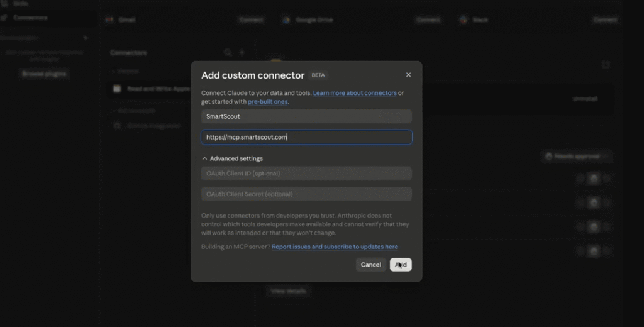The image size is (644, 327).
Task: Follow the pre-built ones link
Action: coord(267,101)
